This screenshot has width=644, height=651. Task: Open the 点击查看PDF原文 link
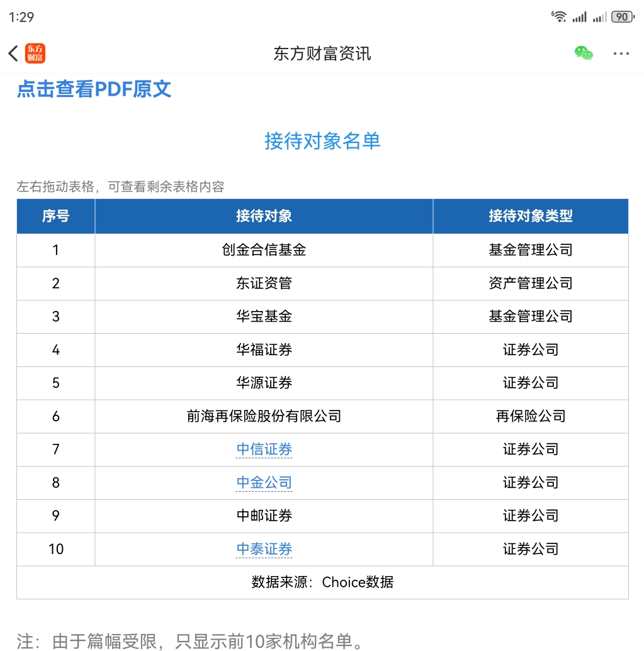[94, 89]
